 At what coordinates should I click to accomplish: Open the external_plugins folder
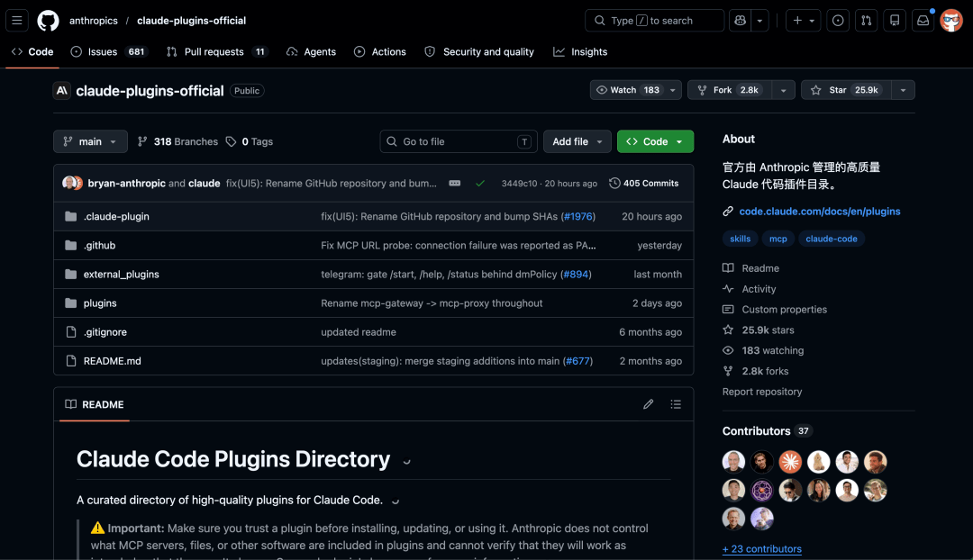pos(122,274)
